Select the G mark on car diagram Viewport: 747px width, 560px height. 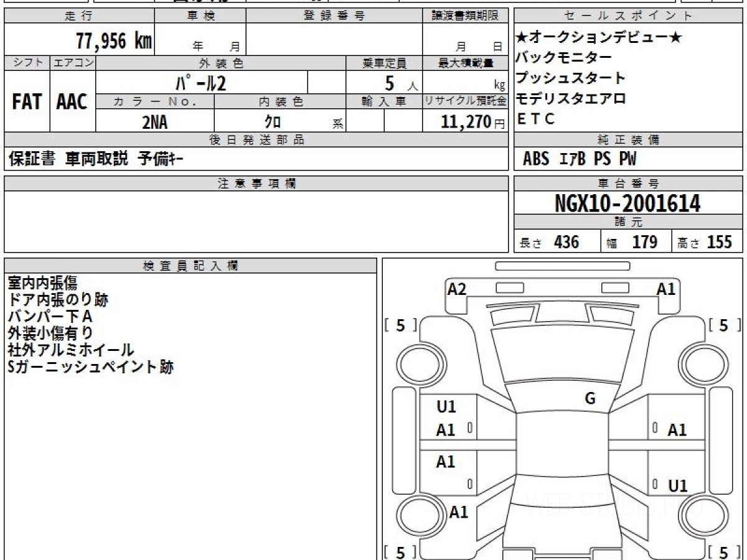coord(590,399)
